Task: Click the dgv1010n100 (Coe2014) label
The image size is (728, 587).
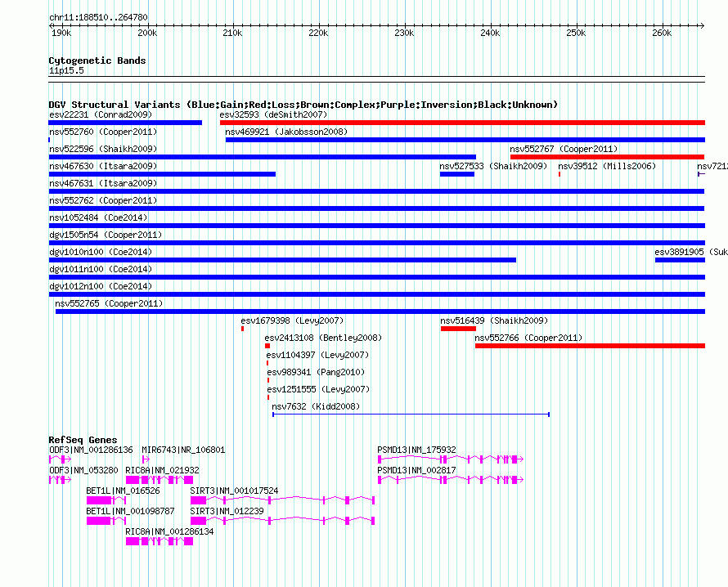Action: pyautogui.click(x=101, y=252)
